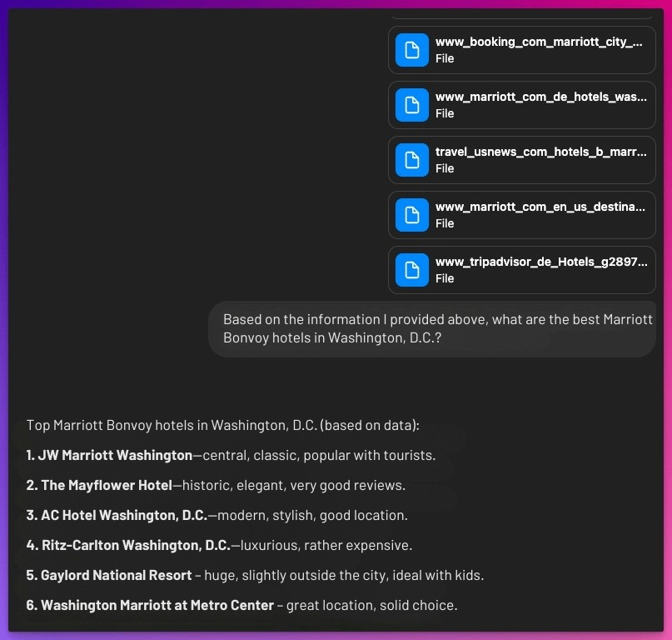The image size is (672, 640).
Task: Click the file icon for www_marriott_com_en_us_destina
Action: point(412,215)
